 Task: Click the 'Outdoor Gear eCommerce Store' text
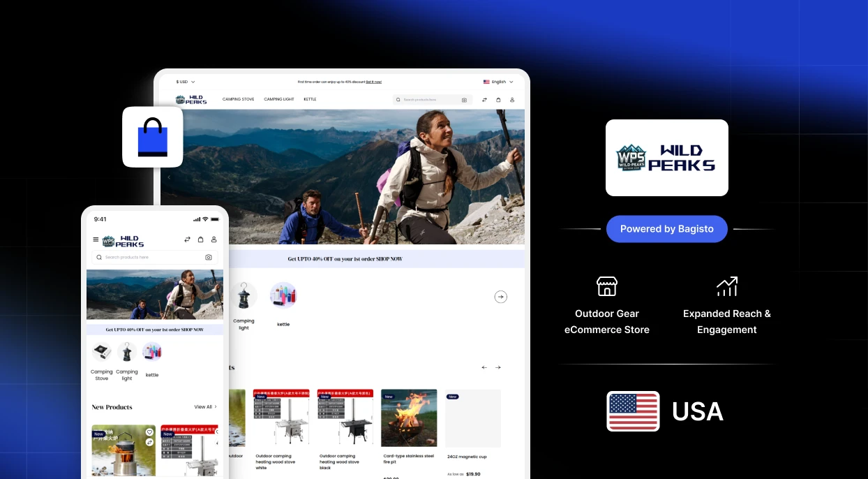pyautogui.click(x=607, y=322)
